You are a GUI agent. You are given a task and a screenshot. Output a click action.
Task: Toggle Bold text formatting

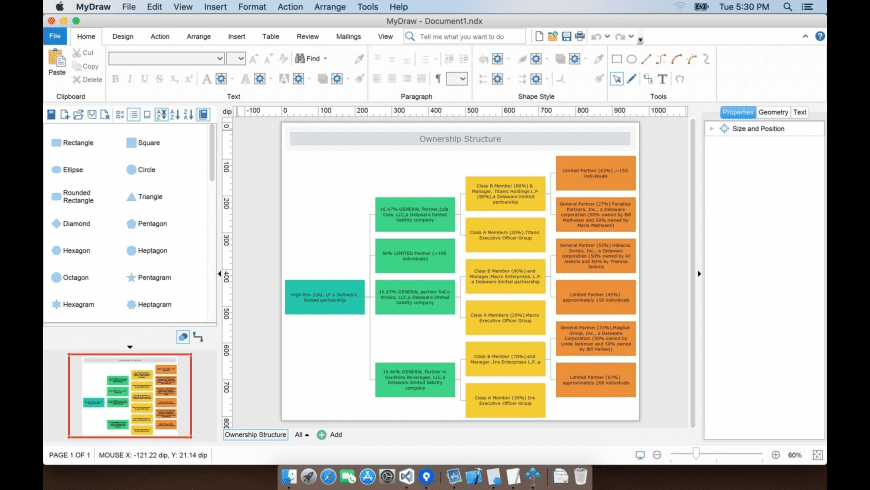pyautogui.click(x=115, y=79)
